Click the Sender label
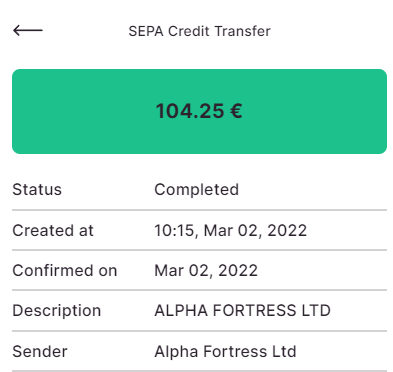Viewport: 393px width, 372px height. click(40, 352)
